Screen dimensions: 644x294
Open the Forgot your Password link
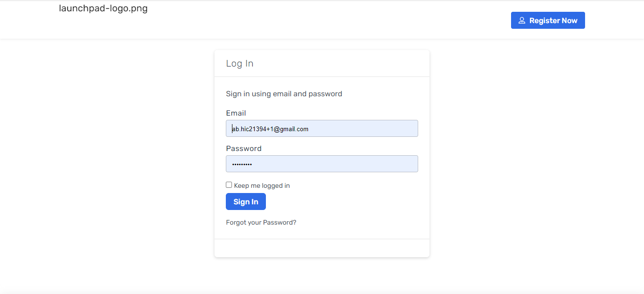coord(261,223)
